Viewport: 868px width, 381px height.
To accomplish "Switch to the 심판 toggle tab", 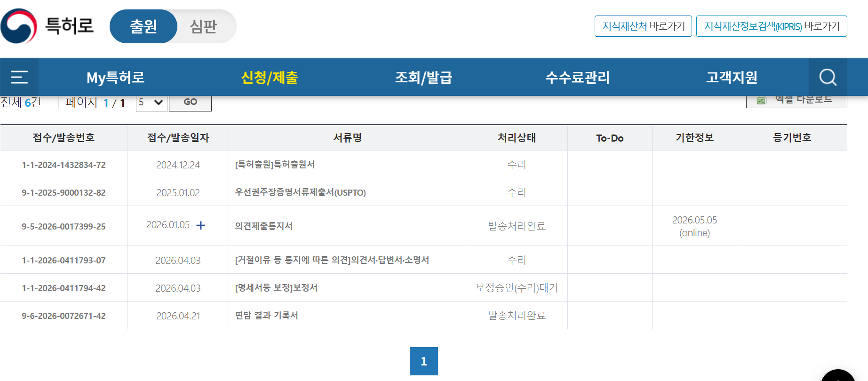I will click(x=204, y=26).
